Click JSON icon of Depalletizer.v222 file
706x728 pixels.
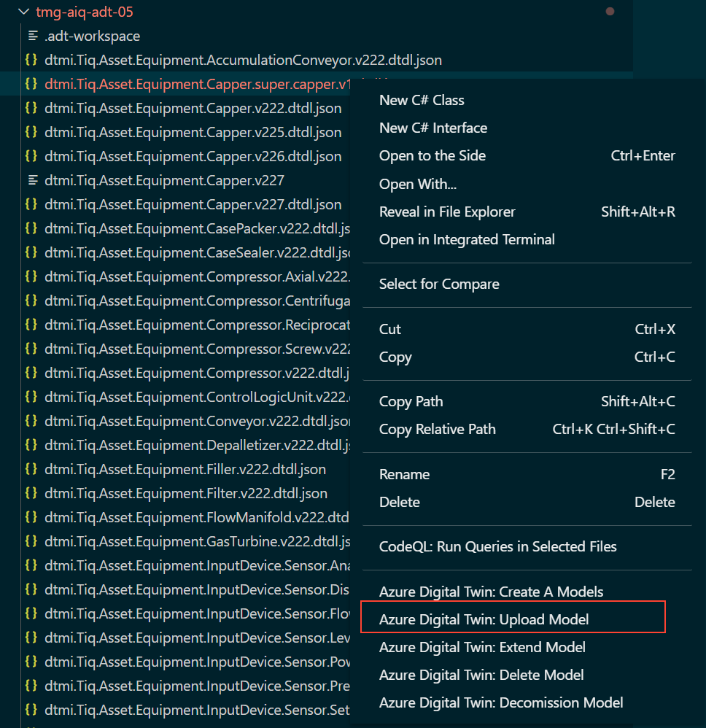pyautogui.click(x=31, y=445)
